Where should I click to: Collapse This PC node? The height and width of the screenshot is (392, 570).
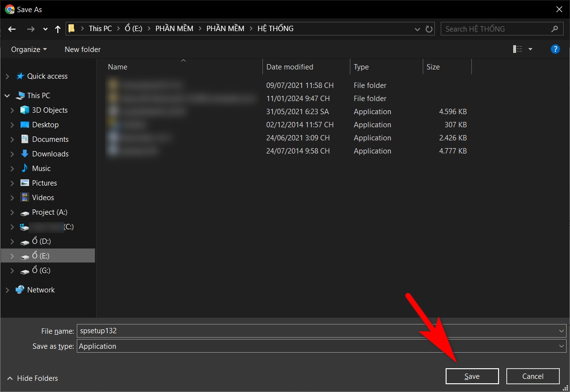7,96
